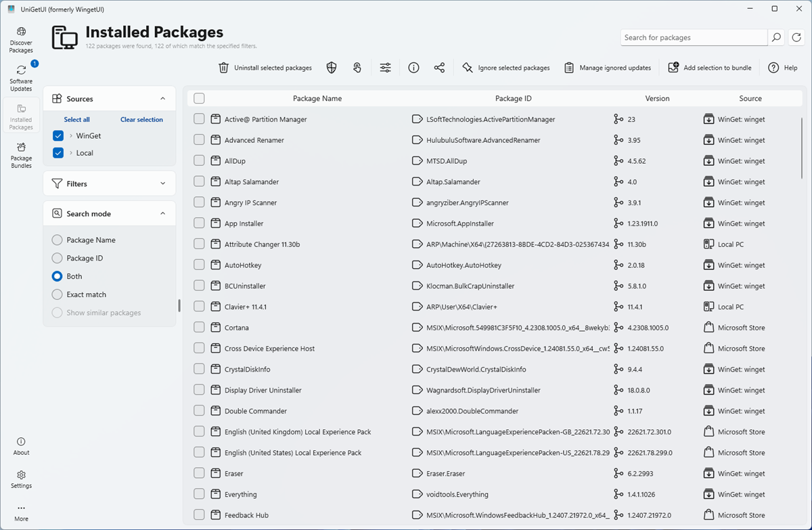The width and height of the screenshot is (812, 530).
Task: Click the magnifier search icon
Action: click(x=777, y=38)
